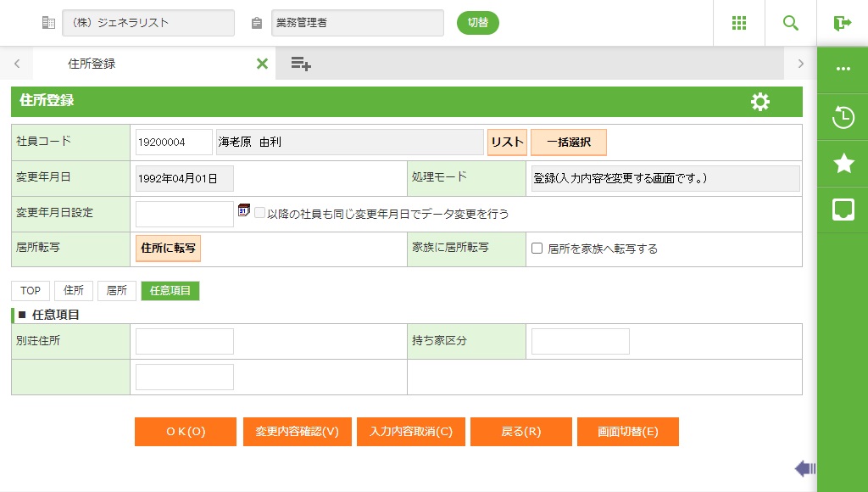Click the blank field below 別荘住所
This screenshot has width=868, height=492.
point(184,377)
